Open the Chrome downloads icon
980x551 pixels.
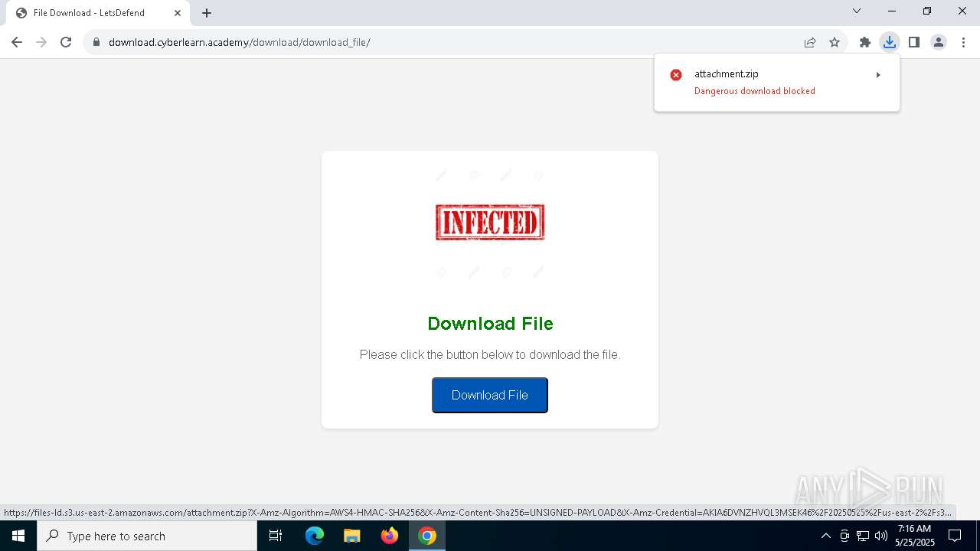tap(890, 42)
